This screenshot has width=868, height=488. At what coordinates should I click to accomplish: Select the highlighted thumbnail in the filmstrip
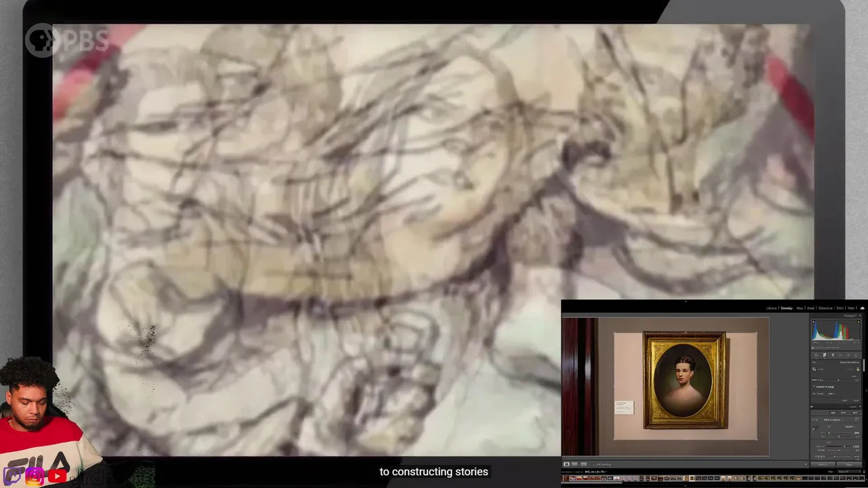coord(692,478)
